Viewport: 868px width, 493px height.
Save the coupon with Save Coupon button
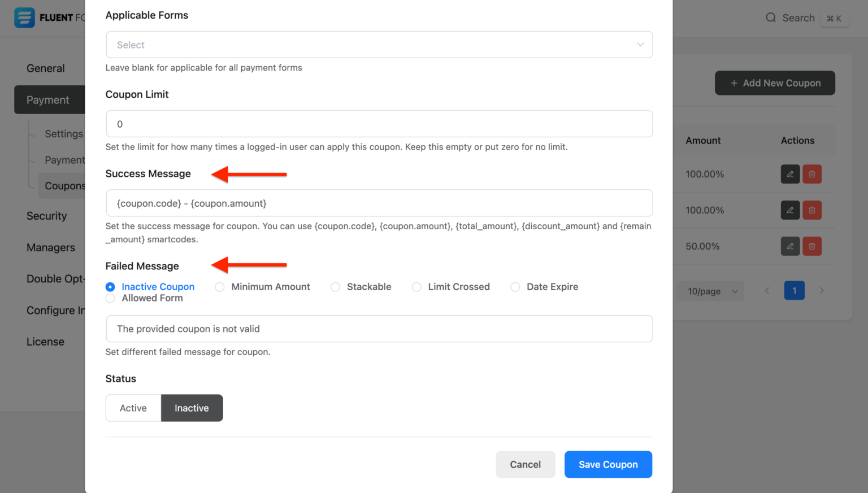pyautogui.click(x=608, y=464)
